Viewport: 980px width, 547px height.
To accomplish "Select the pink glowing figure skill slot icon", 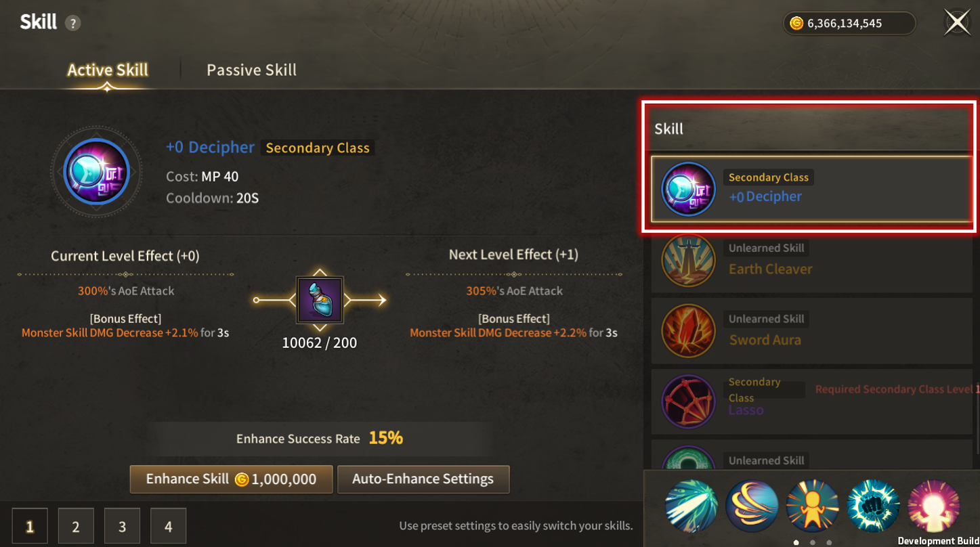I will click(934, 506).
